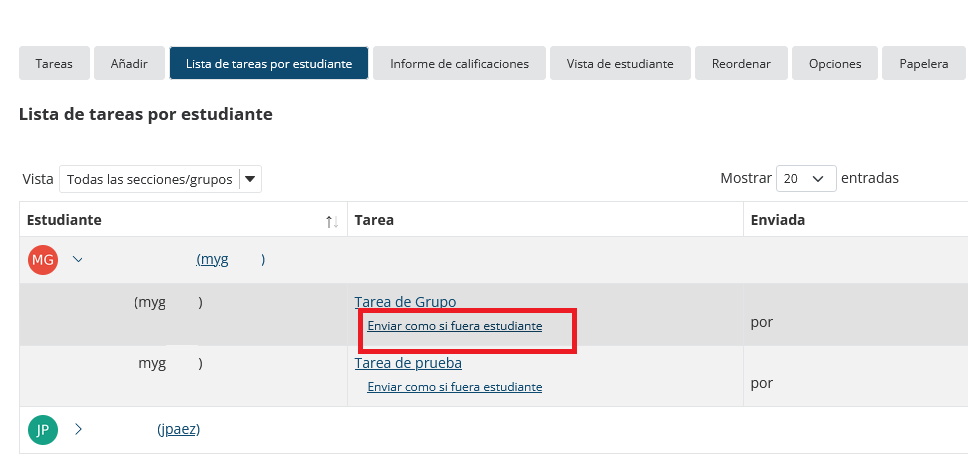Click the MG student avatar icon

(43, 260)
